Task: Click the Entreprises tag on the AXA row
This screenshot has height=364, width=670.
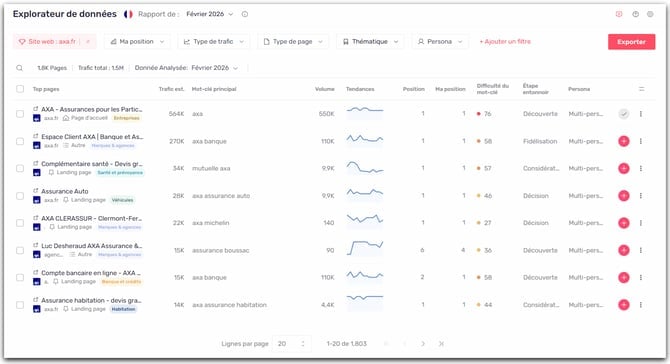Action: (126, 118)
